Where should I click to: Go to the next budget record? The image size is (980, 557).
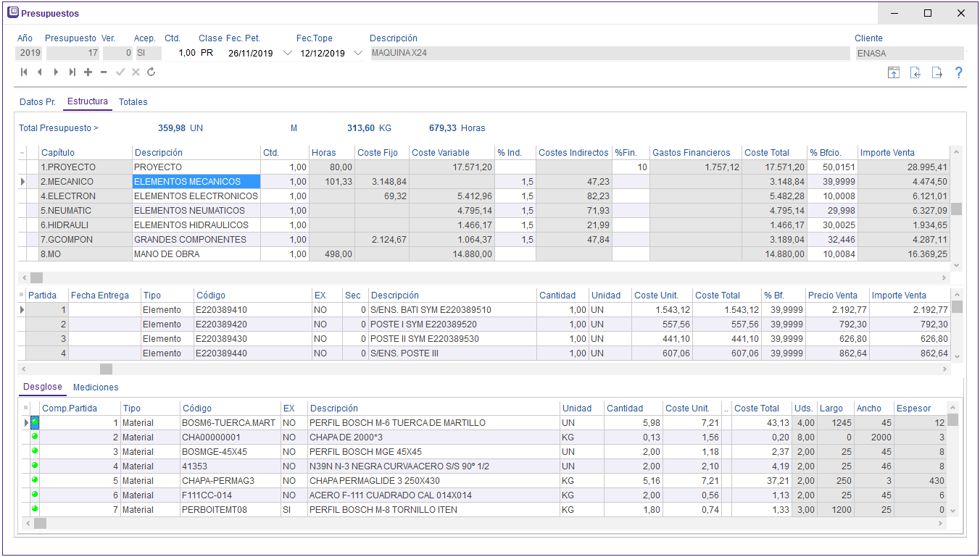pos(56,72)
